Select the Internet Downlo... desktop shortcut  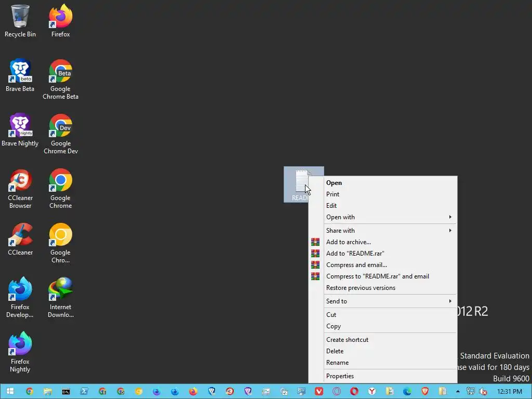(x=60, y=298)
